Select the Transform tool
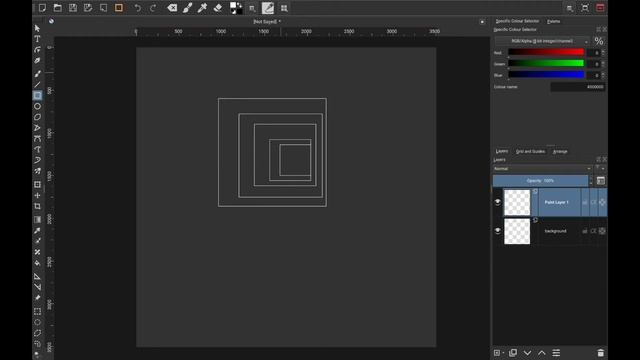 pyautogui.click(x=37, y=184)
